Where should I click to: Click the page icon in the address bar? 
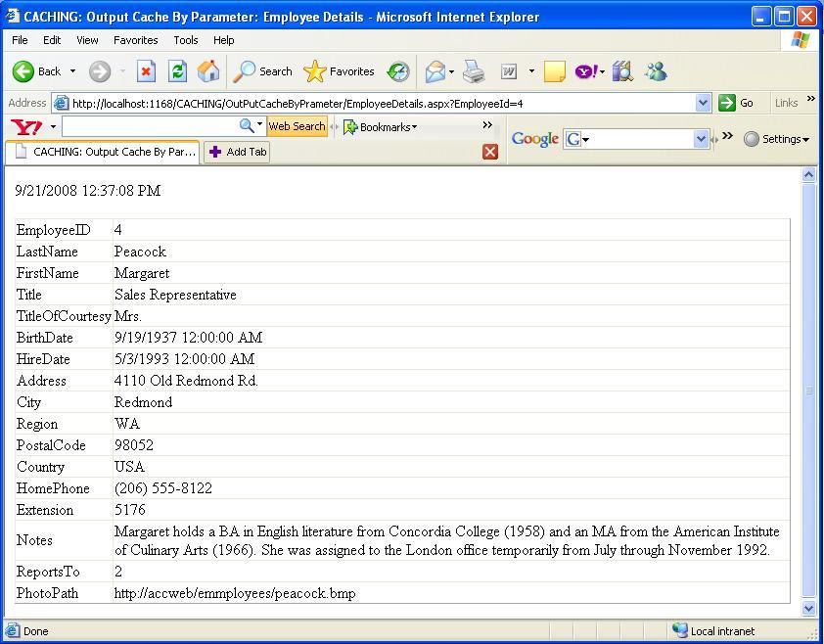click(62, 103)
